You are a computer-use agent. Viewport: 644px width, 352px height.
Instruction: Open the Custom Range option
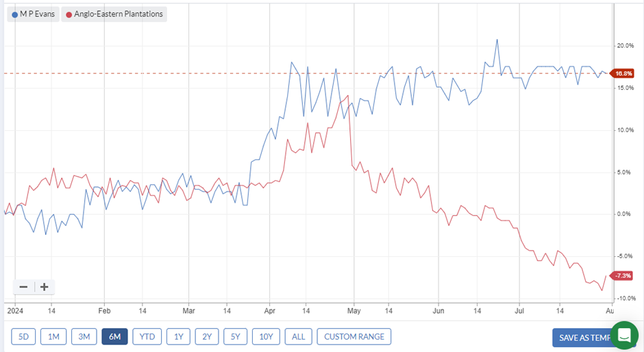click(354, 337)
